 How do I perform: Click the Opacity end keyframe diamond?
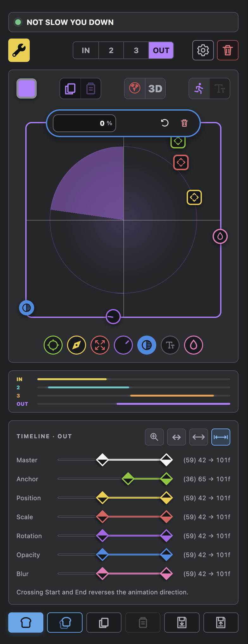click(166, 555)
